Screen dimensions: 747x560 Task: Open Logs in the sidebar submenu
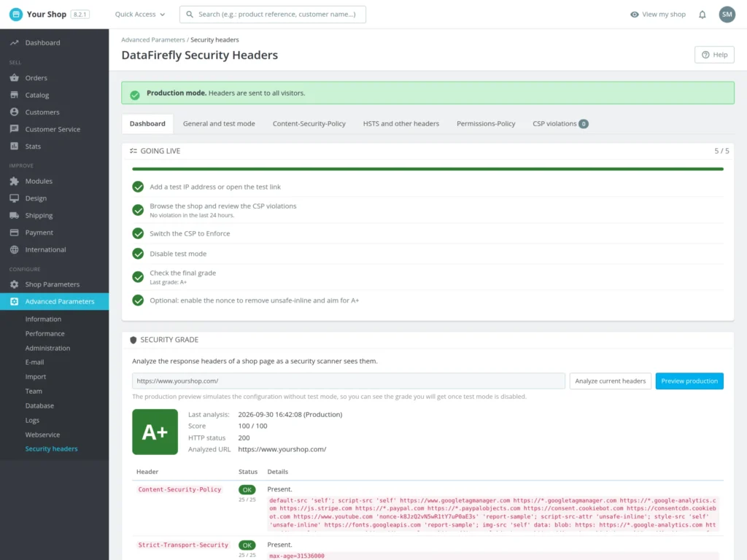coord(32,421)
